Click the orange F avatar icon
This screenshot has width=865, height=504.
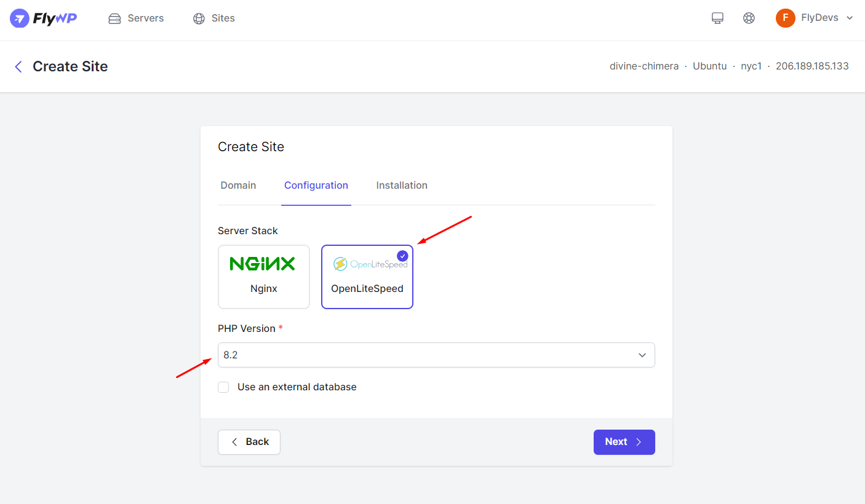(786, 18)
